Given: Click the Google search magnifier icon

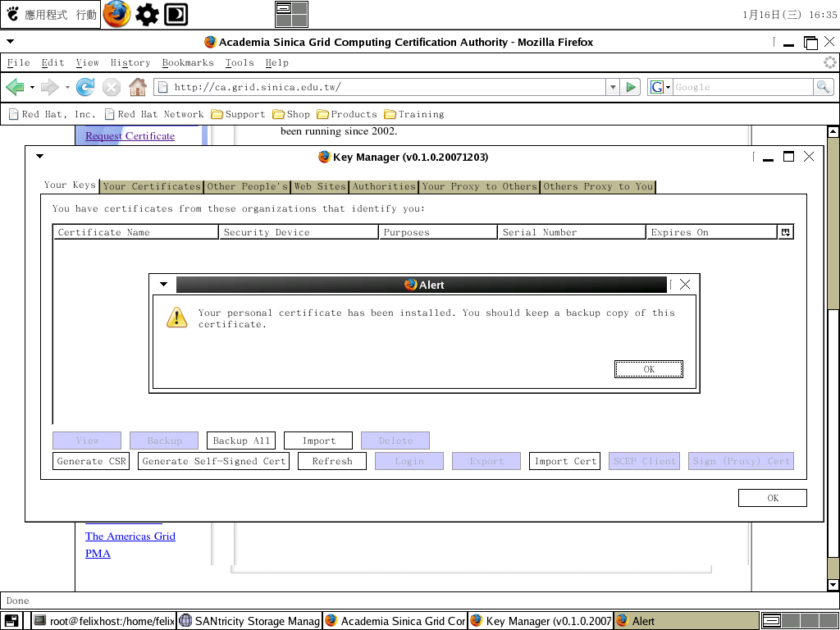Looking at the screenshot, I should point(824,87).
